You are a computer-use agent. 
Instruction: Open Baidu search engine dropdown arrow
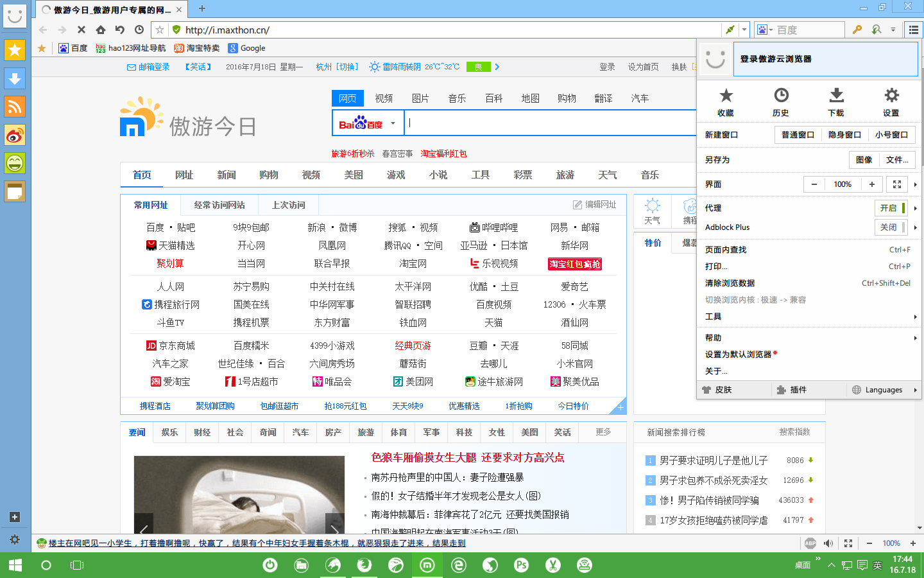tap(393, 123)
